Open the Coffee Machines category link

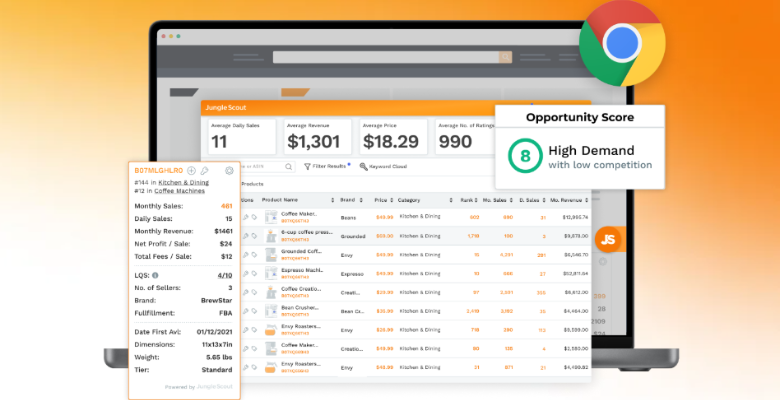(x=180, y=191)
